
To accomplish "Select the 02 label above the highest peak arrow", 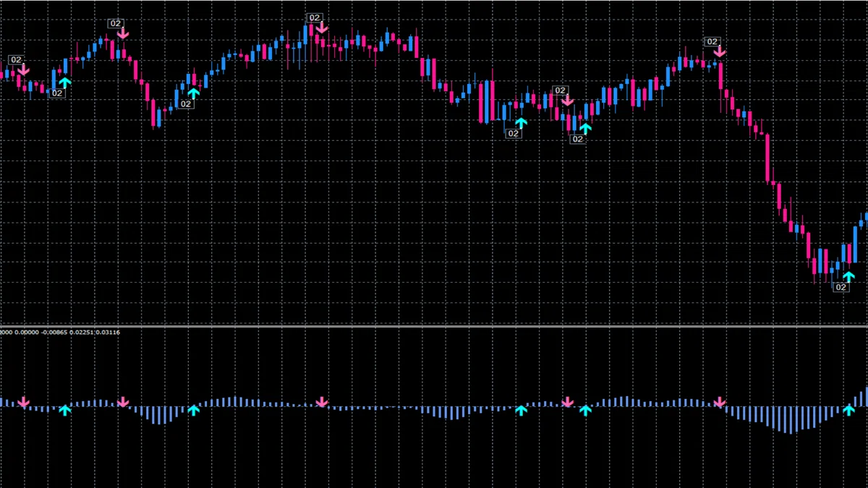I will coord(314,17).
